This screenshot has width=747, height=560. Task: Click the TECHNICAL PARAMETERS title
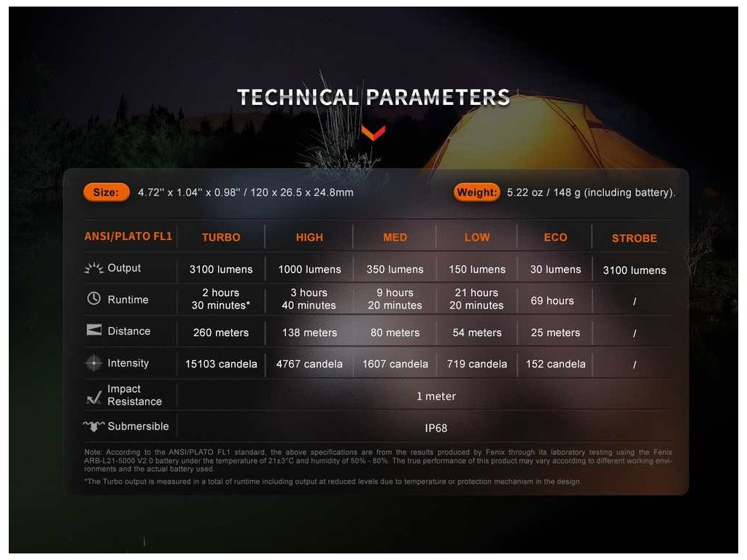(x=373, y=97)
